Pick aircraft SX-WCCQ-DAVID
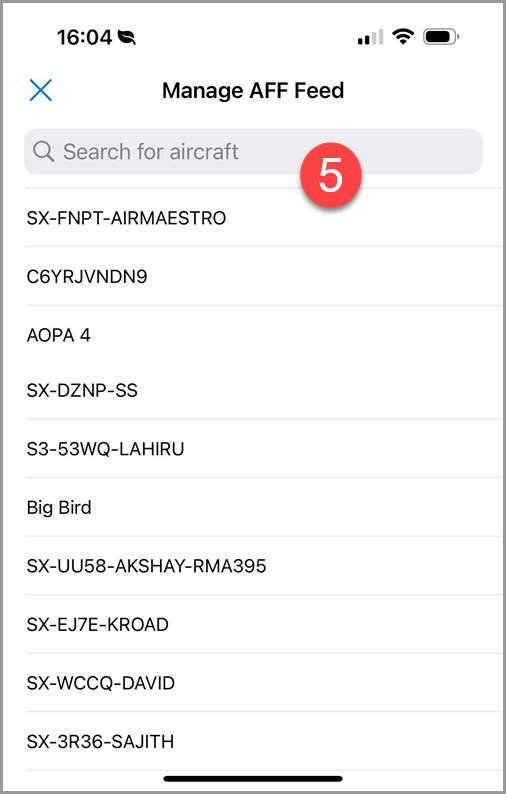 (x=264, y=683)
